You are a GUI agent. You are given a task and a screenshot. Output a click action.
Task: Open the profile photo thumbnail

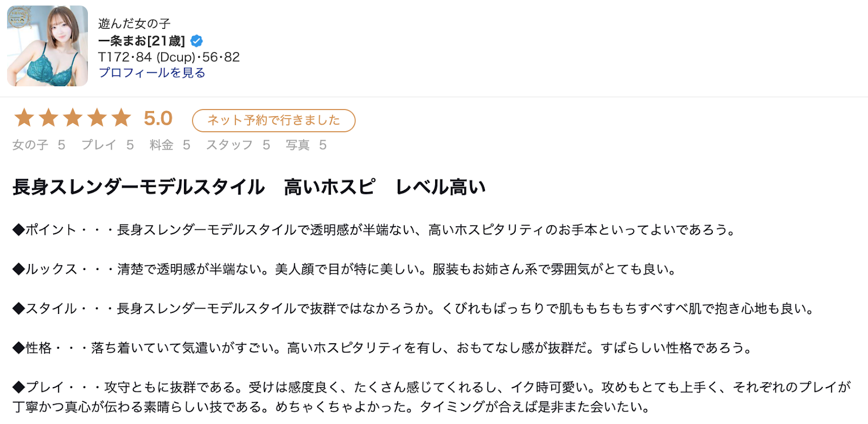(x=47, y=46)
